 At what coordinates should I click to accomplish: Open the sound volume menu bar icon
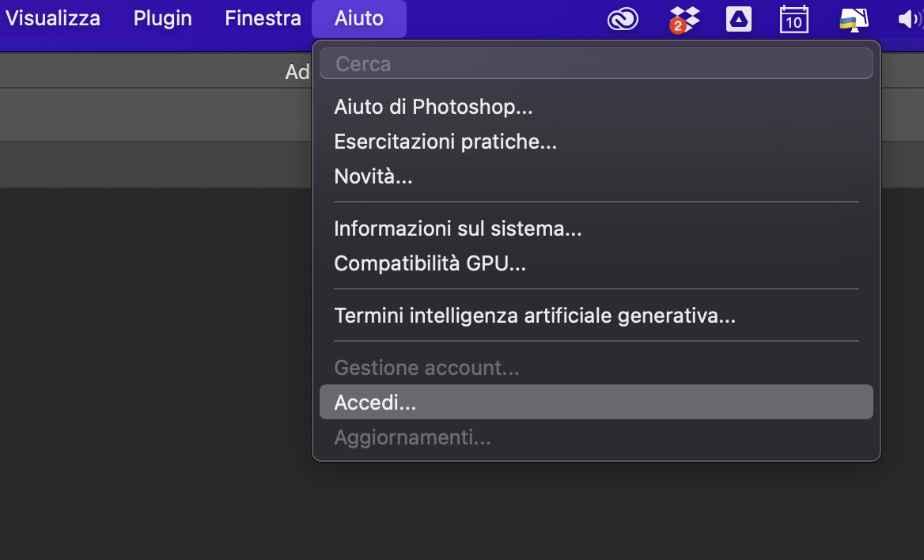(x=910, y=20)
